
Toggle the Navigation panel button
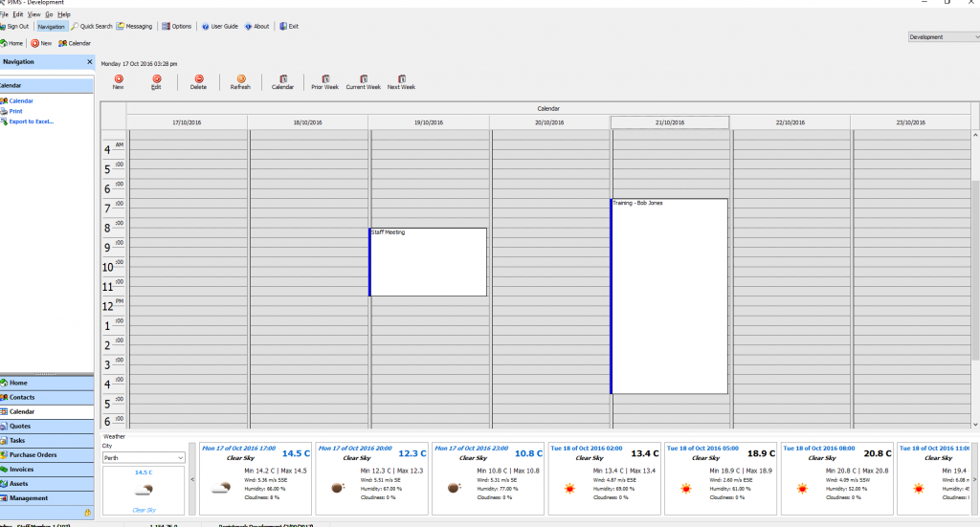click(x=51, y=27)
